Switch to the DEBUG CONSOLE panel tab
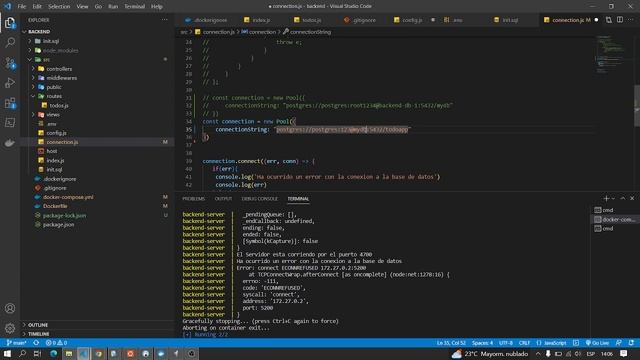Screen dimensions: 640x360 [259, 199]
